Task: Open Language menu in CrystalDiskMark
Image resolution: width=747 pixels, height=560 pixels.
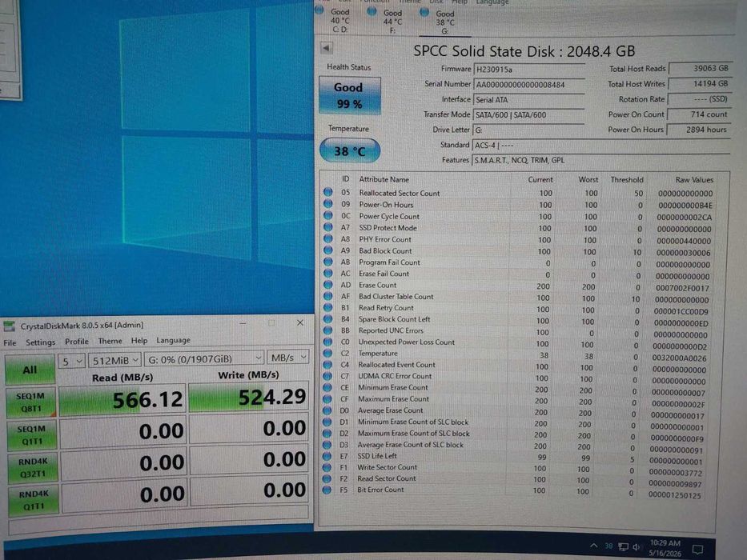Action: pyautogui.click(x=173, y=340)
